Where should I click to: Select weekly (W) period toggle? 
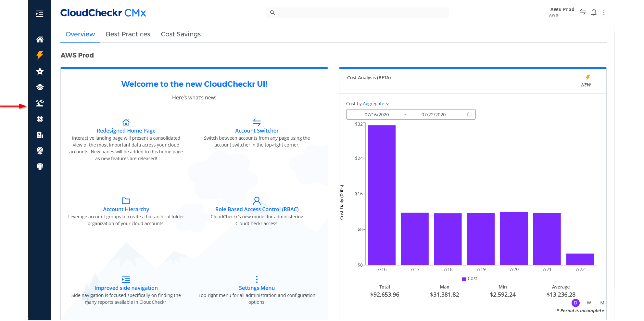589,303
